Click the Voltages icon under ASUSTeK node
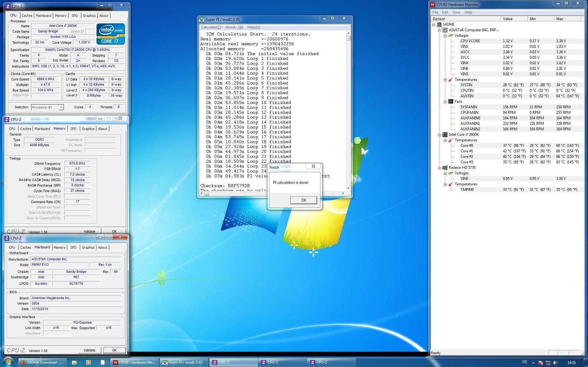Image resolution: width=588 pixels, height=367 pixels. pos(451,35)
